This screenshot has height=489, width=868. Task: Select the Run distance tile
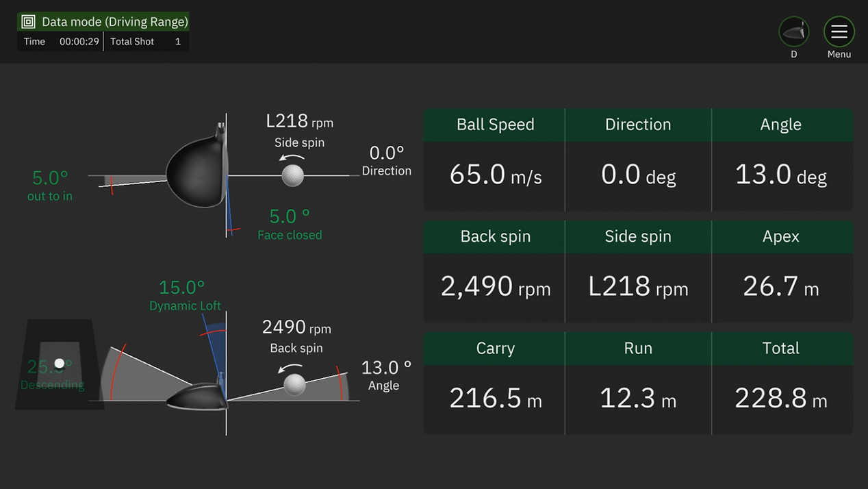click(638, 384)
